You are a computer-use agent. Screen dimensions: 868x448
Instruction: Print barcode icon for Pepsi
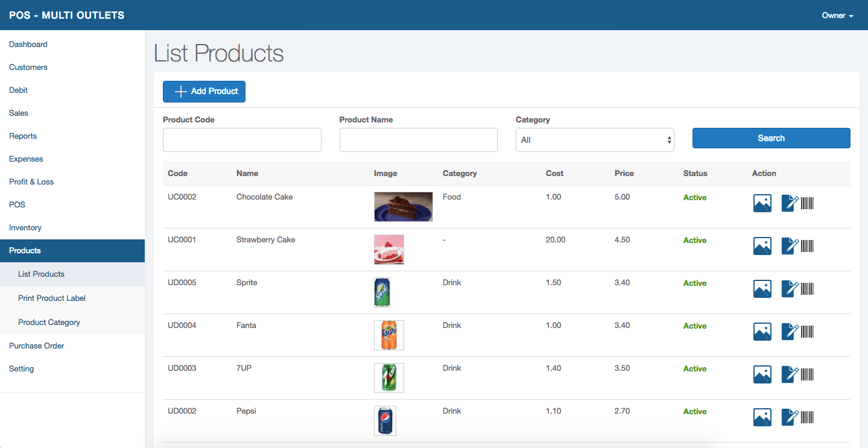[808, 417]
